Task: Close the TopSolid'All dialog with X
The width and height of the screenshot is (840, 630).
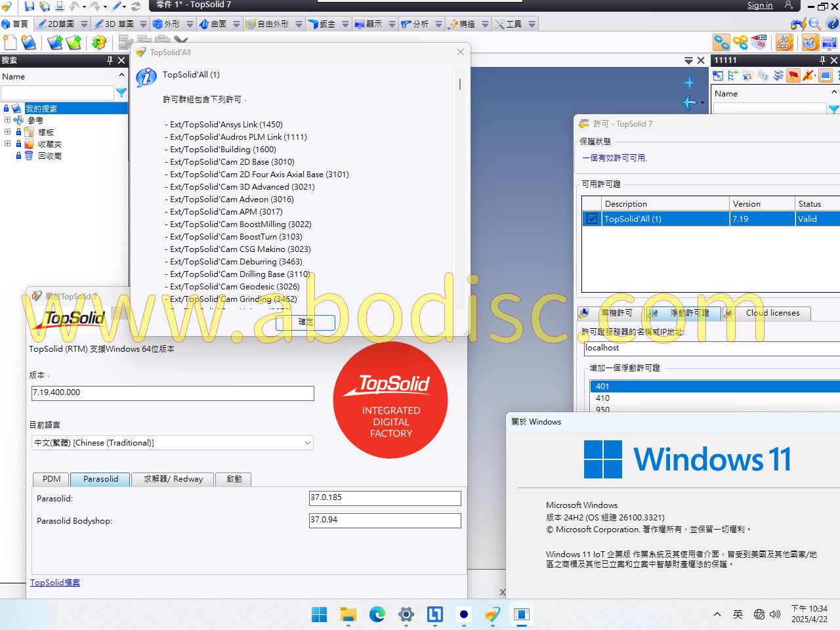Action: (461, 52)
